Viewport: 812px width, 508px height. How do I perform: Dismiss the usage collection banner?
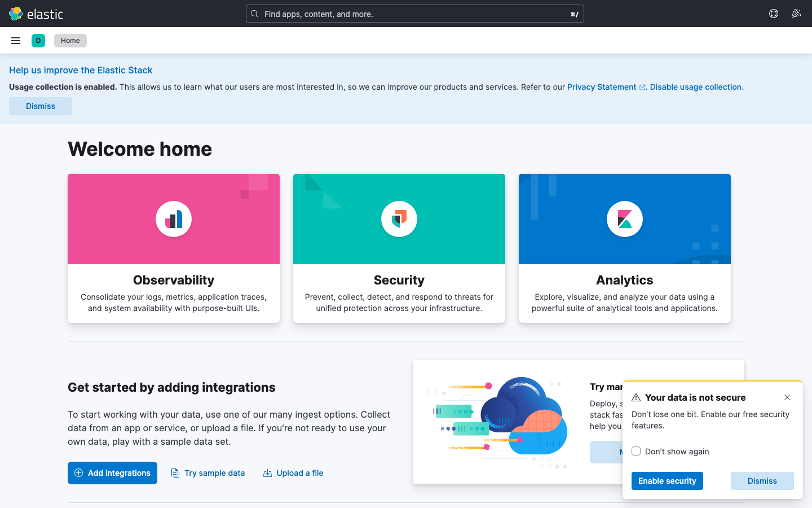click(41, 106)
